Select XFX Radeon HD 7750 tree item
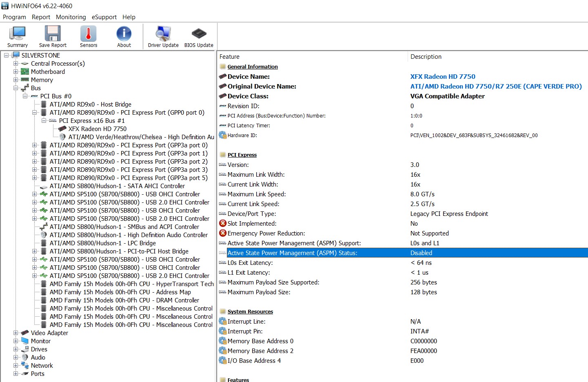The height and width of the screenshot is (382, 588). (98, 129)
